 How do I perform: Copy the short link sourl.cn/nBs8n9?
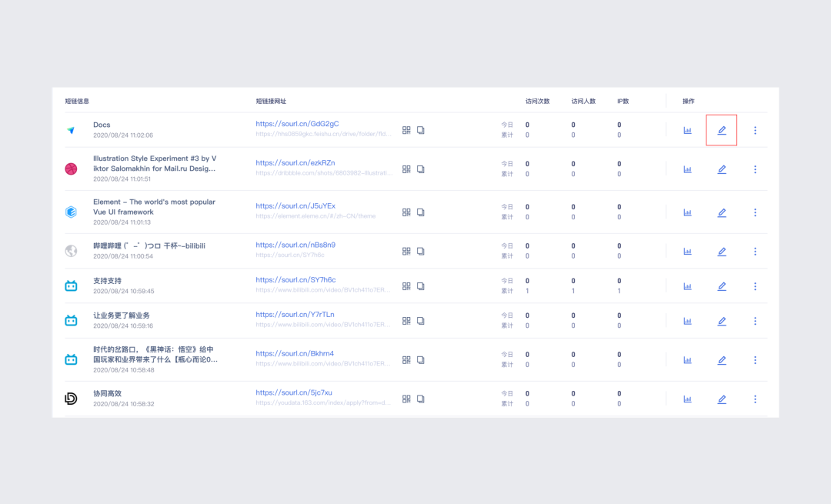pos(421,251)
